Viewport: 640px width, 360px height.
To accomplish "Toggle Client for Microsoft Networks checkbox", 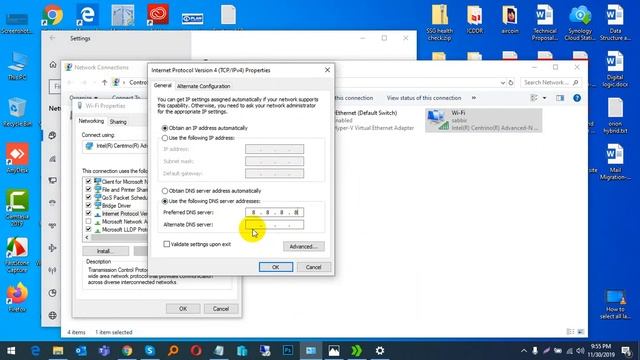I will (x=88, y=182).
